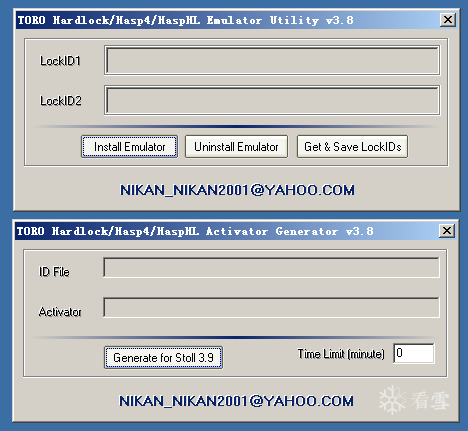Click Get & Save LockIDs button

coord(352,147)
